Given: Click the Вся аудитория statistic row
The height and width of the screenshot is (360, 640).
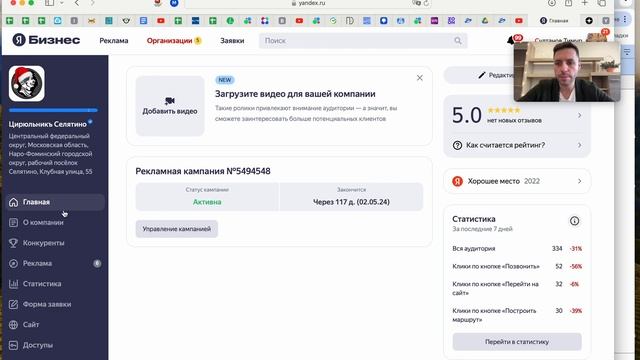Looking at the screenshot, I should click(517, 249).
